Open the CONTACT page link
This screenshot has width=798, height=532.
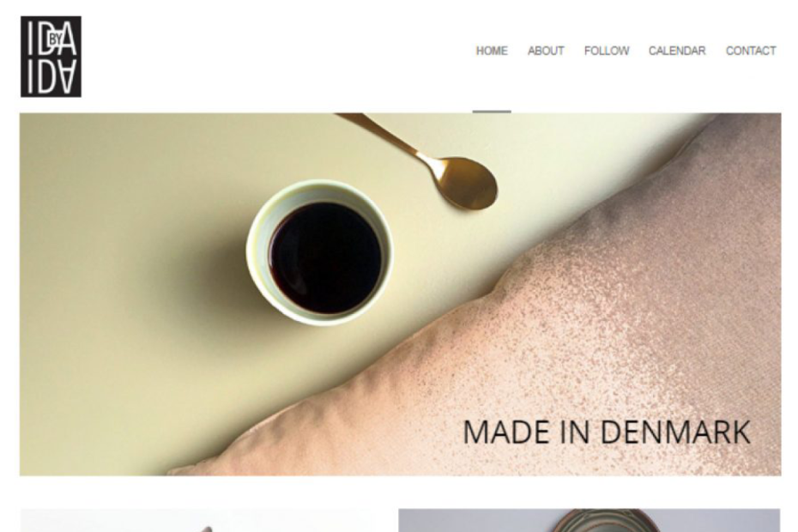coord(751,51)
